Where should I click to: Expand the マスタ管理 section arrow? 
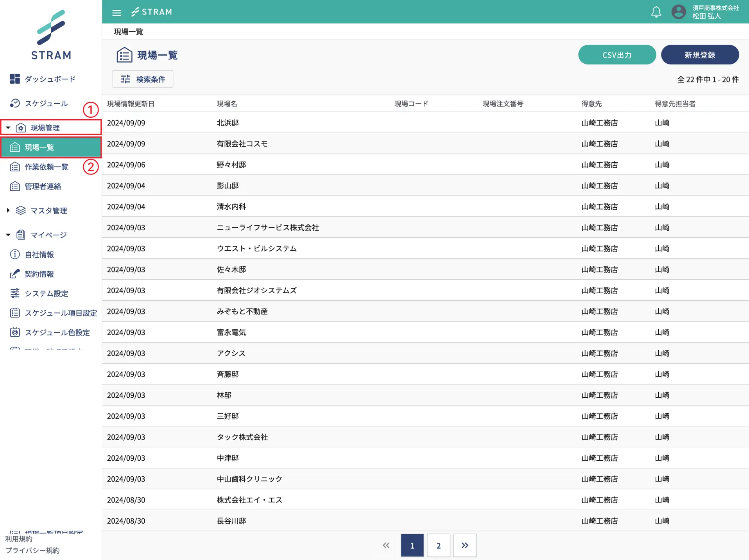[x=8, y=211]
